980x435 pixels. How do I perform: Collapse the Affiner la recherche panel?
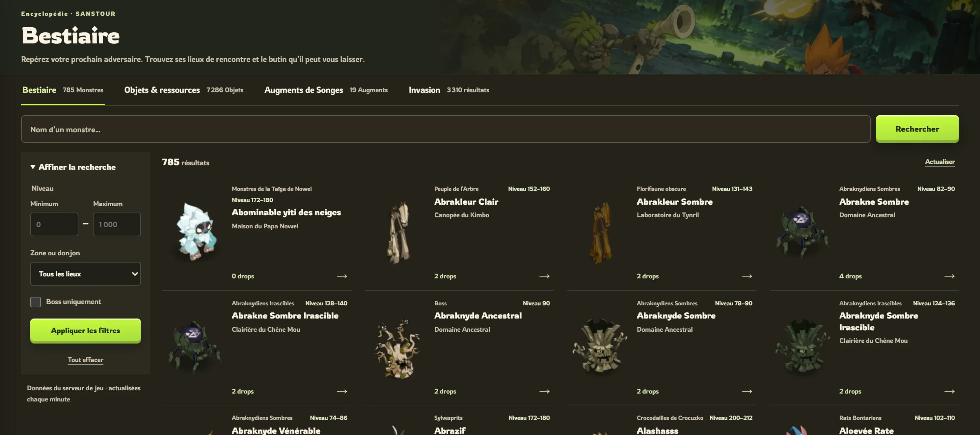73,167
